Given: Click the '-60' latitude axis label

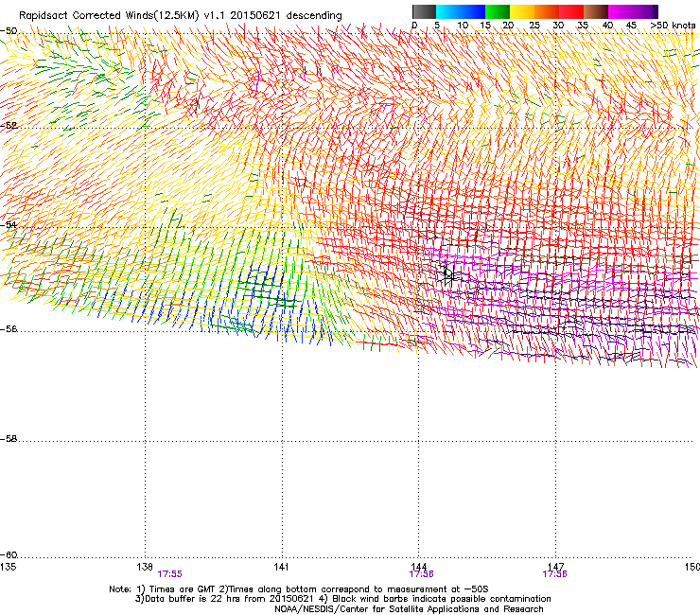Looking at the screenshot, I should pyautogui.click(x=9, y=555).
